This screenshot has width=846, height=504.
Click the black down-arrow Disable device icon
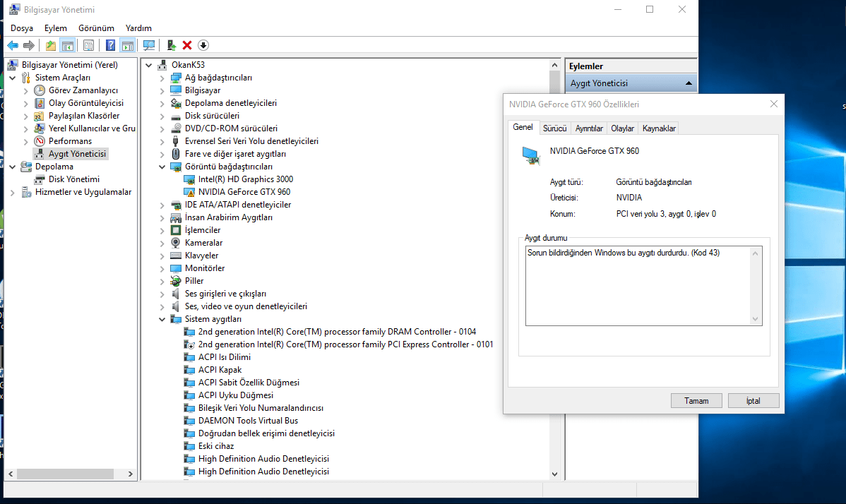203,45
